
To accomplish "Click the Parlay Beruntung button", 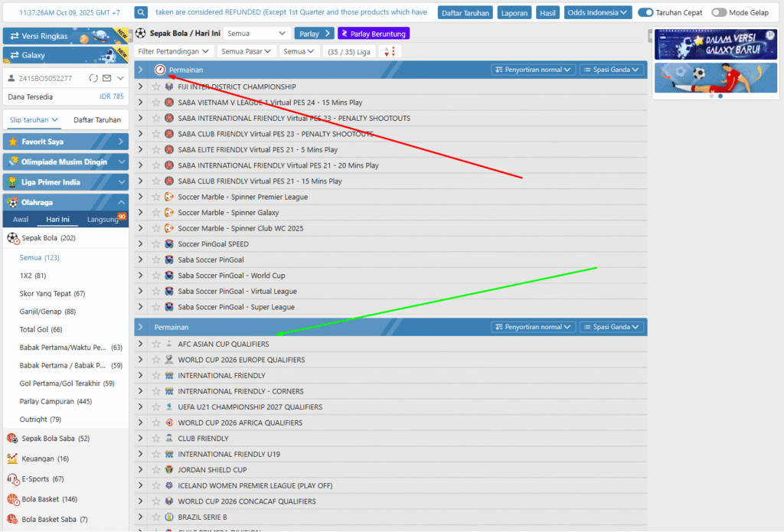I will [x=374, y=34].
